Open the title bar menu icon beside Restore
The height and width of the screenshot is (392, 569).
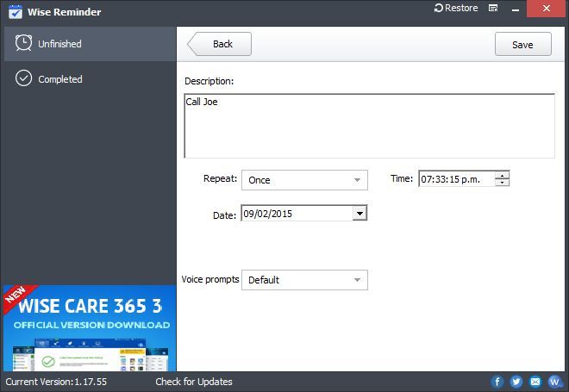tap(493, 9)
